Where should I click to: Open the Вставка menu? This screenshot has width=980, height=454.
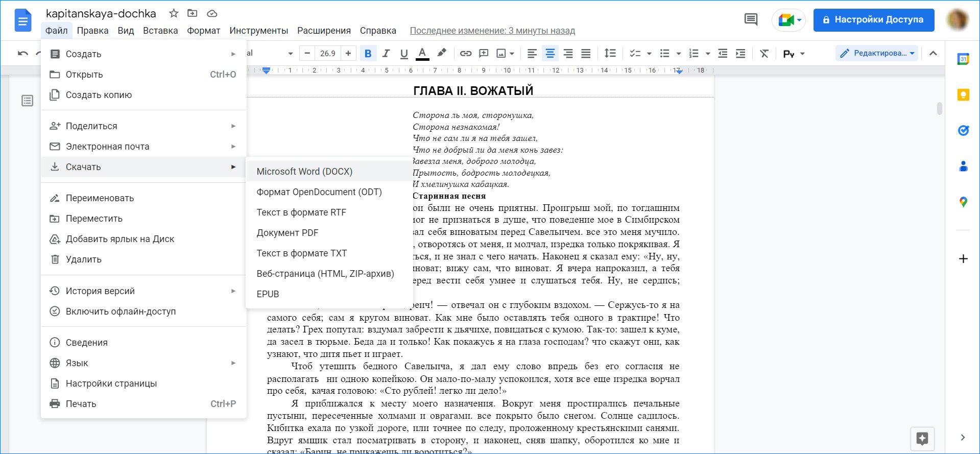point(160,31)
